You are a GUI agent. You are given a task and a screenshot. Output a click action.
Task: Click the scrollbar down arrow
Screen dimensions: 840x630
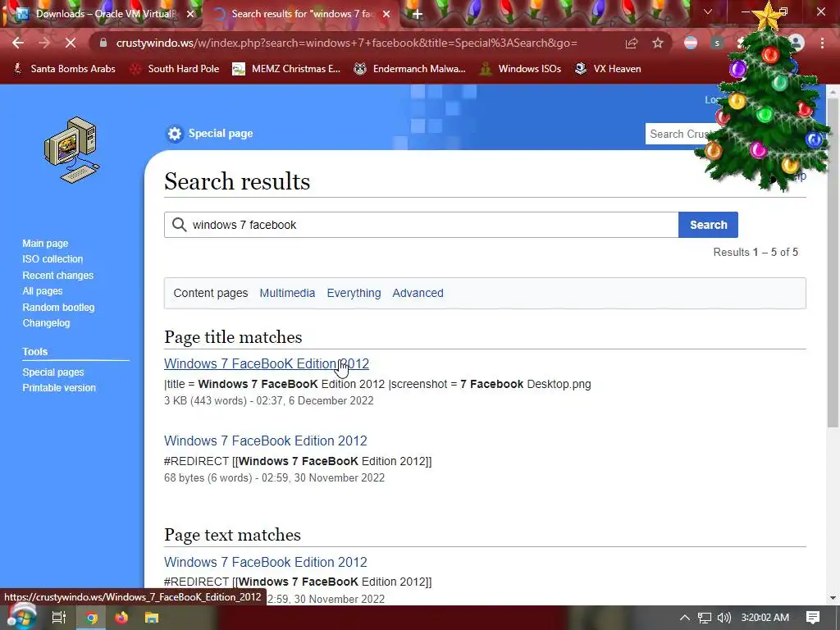pyautogui.click(x=833, y=598)
